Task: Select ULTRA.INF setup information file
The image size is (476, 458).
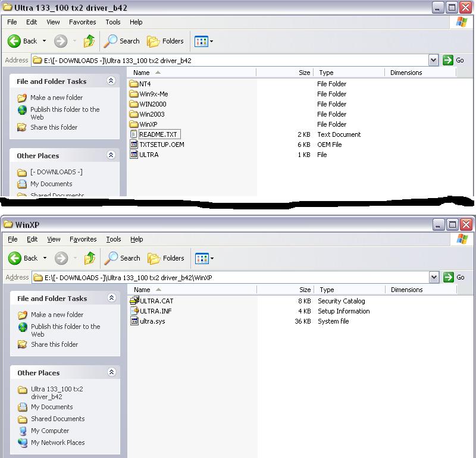Action: (151, 311)
